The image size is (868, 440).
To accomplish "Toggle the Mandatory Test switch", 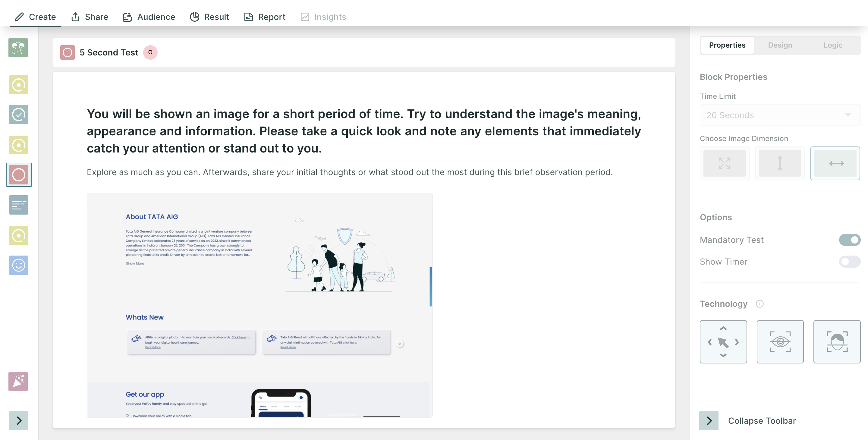I will pyautogui.click(x=850, y=240).
